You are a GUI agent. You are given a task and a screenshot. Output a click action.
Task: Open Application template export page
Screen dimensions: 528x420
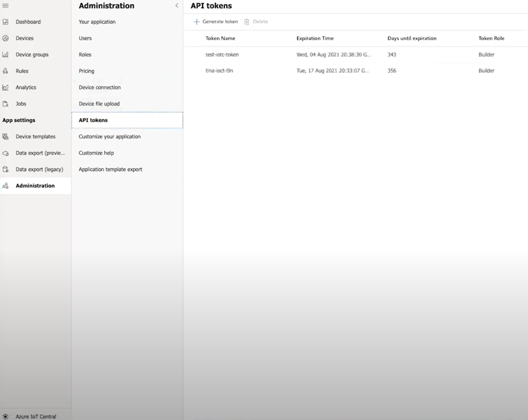[111, 170]
